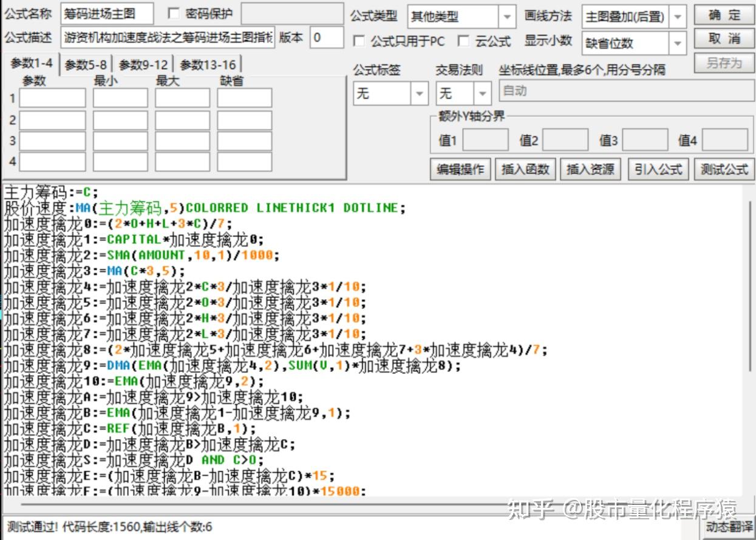Viewport: 756px width, 540px height.
Task: Click the 引入公式 button
Action: click(658, 169)
